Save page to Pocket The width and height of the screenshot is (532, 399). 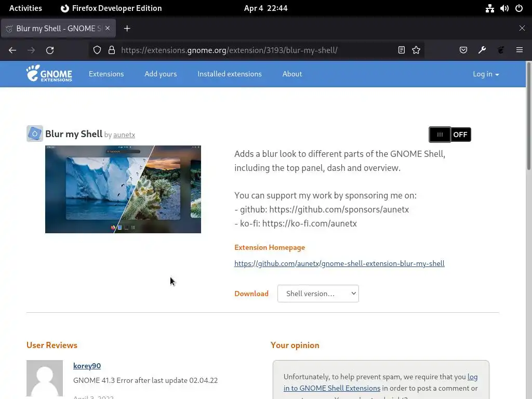click(463, 50)
